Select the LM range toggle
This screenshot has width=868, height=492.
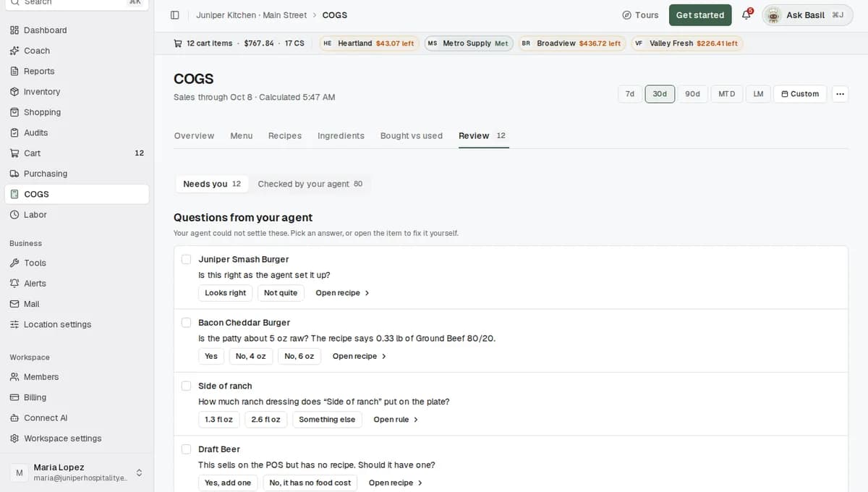(x=758, y=94)
